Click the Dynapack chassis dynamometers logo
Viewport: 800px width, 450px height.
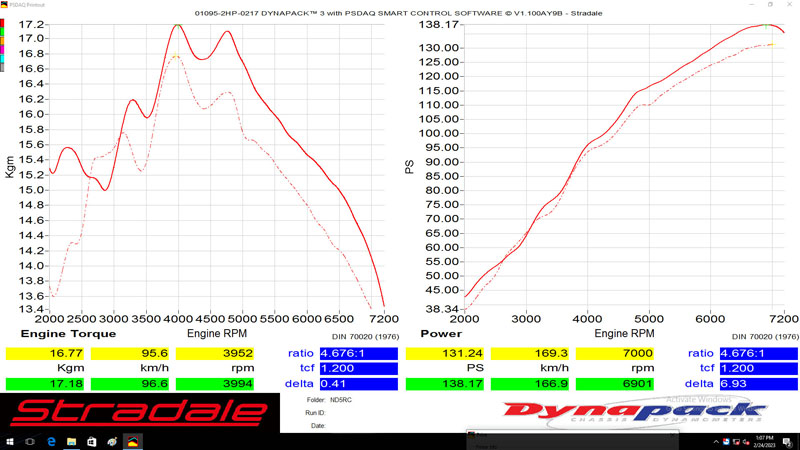[635, 412]
